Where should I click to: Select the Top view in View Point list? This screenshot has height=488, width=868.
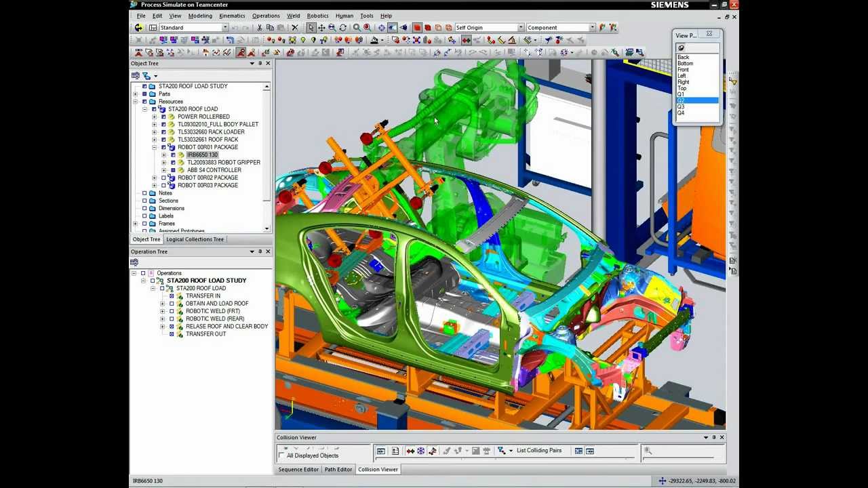[x=682, y=88]
